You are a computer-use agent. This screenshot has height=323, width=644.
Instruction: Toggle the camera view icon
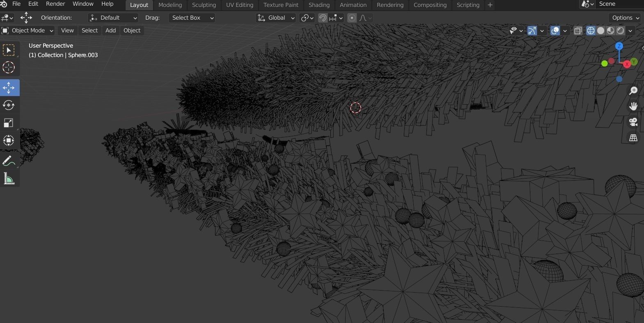tap(633, 122)
